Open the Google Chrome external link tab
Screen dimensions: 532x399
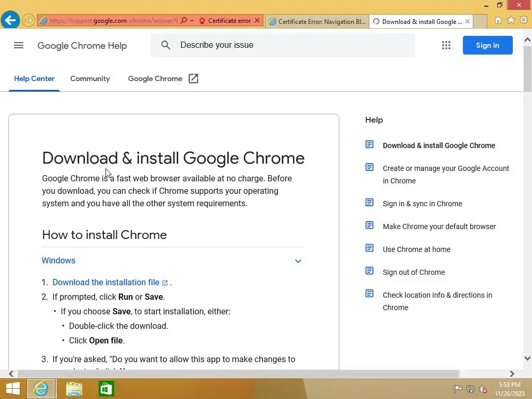tap(163, 79)
